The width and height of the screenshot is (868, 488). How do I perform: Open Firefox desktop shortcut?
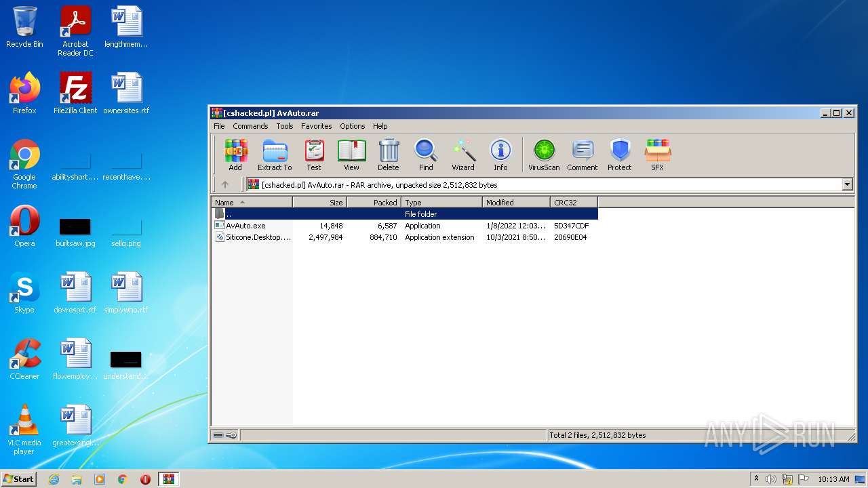click(24, 94)
